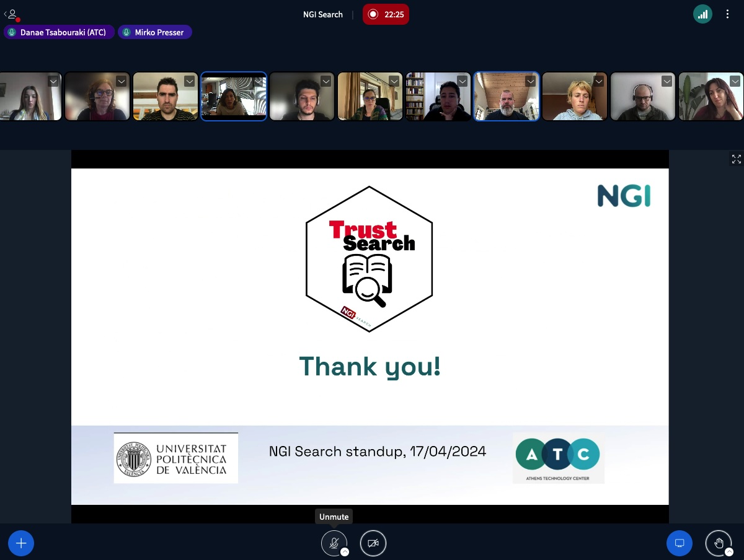The image size is (744, 560).
Task: Open dropdown on bald headphone man's webcam
Action: [667, 81]
